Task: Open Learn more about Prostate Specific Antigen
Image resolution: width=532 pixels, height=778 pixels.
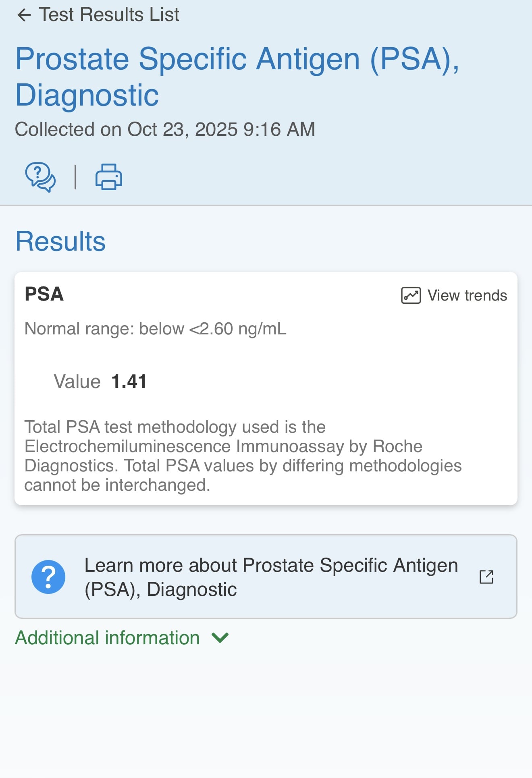Action: click(266, 577)
